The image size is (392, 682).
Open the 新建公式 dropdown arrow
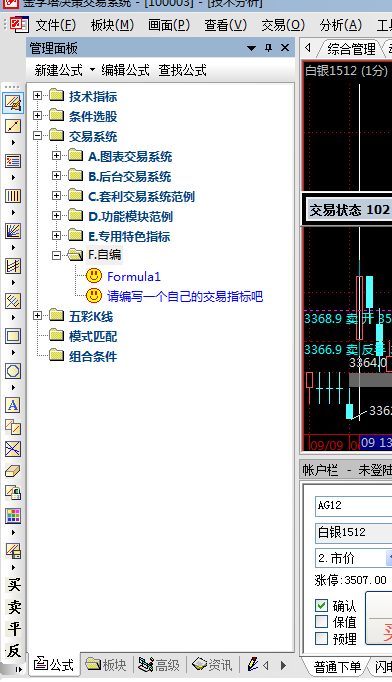tap(92, 70)
